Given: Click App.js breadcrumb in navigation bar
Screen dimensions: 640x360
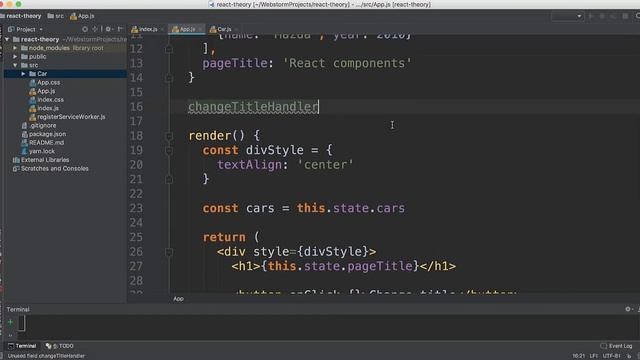Looking at the screenshot, I should point(82,16).
